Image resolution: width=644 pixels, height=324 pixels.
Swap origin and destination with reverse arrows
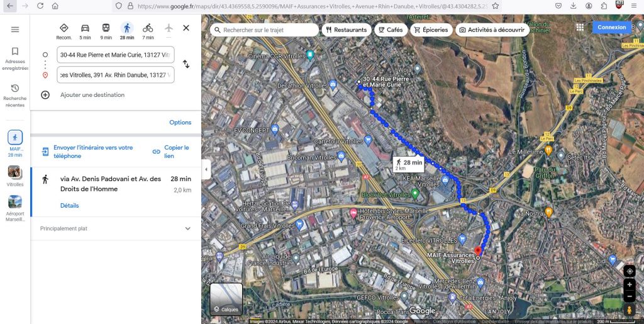186,64
